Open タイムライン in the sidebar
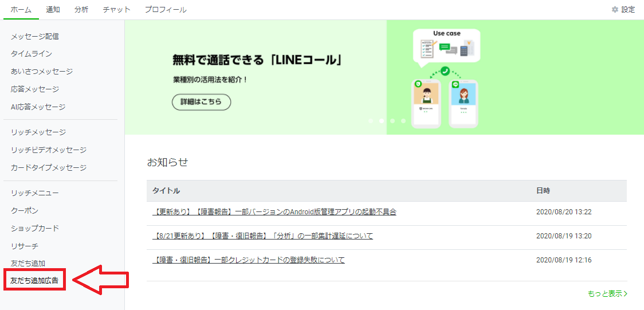Screen dimensions: 644x310 point(32,54)
